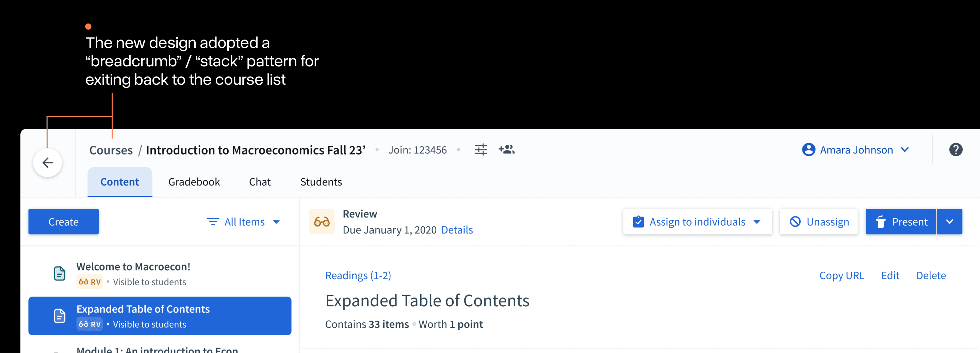Open the Present button dropdown arrow
980x353 pixels.
pyautogui.click(x=950, y=221)
